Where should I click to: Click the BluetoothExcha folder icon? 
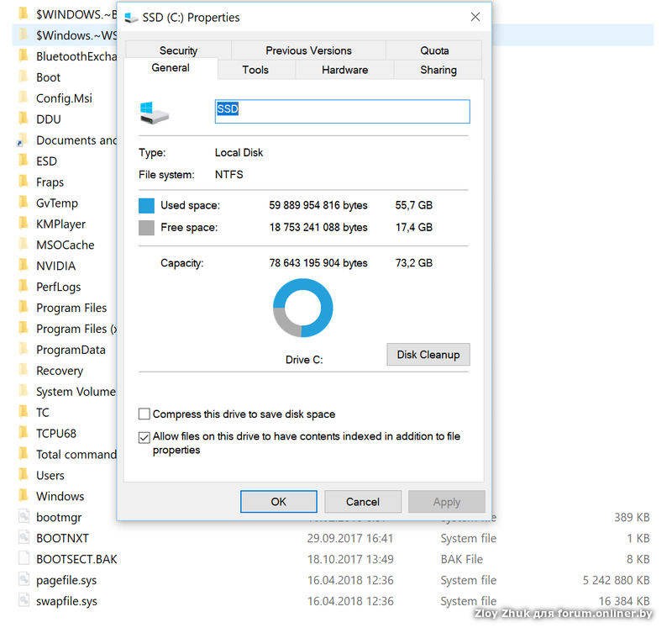tap(24, 56)
